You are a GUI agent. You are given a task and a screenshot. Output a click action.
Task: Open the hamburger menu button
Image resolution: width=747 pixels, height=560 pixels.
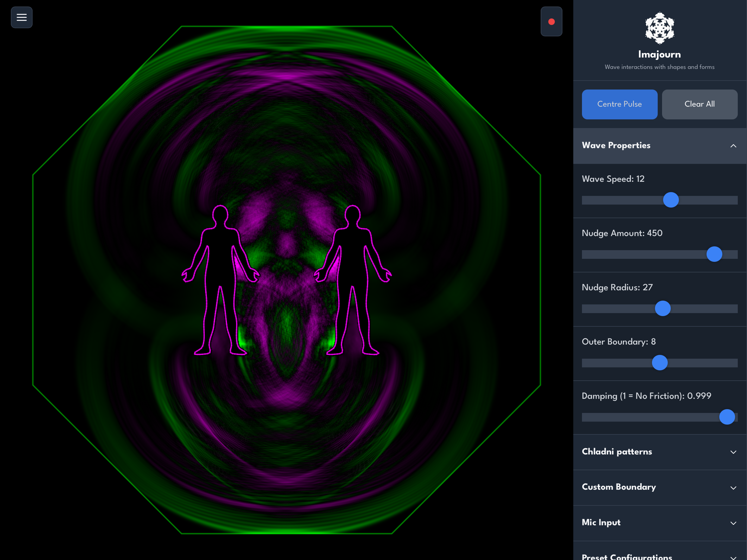pos(22,17)
